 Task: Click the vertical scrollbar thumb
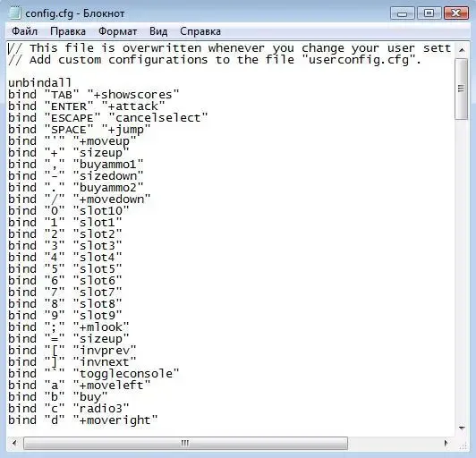462,89
